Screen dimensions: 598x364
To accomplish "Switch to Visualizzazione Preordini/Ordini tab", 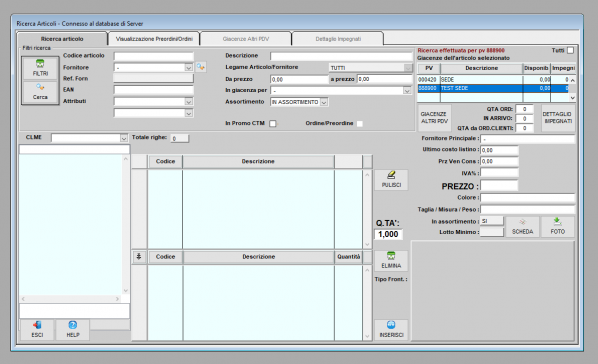I will (154, 39).
